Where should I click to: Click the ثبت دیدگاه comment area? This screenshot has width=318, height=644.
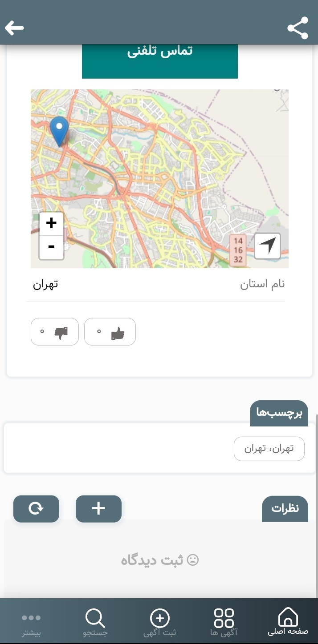[160, 560]
